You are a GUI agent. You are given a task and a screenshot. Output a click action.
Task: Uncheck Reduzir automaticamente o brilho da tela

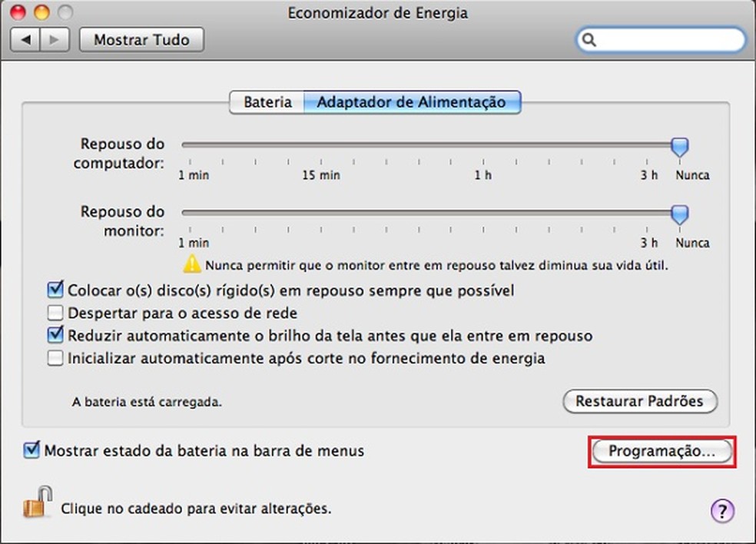(x=55, y=335)
